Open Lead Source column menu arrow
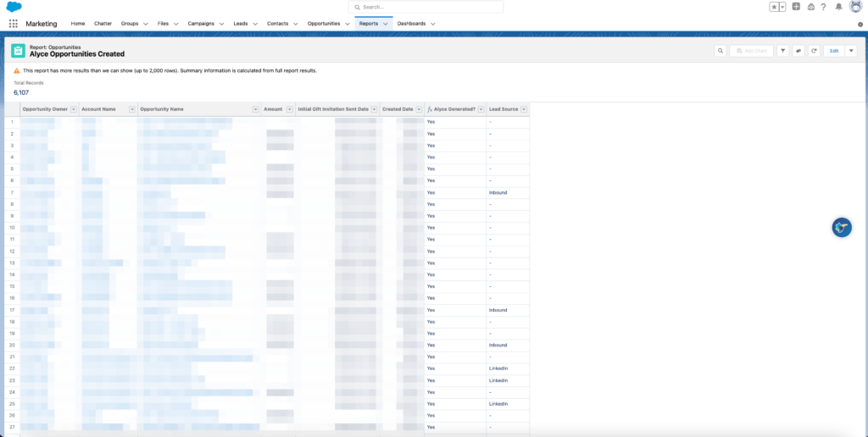Viewport: 868px width, 437px height. click(524, 109)
